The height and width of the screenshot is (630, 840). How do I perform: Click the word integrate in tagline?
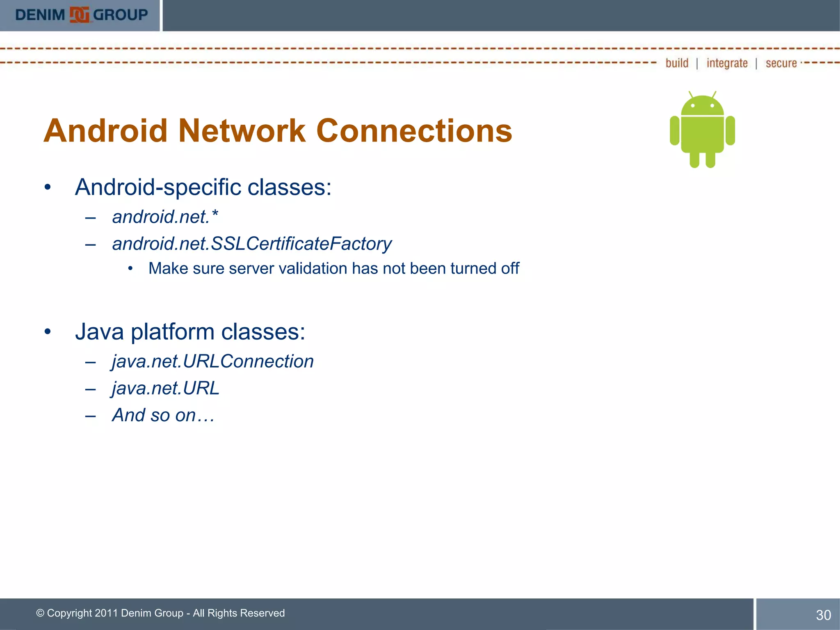[727, 63]
